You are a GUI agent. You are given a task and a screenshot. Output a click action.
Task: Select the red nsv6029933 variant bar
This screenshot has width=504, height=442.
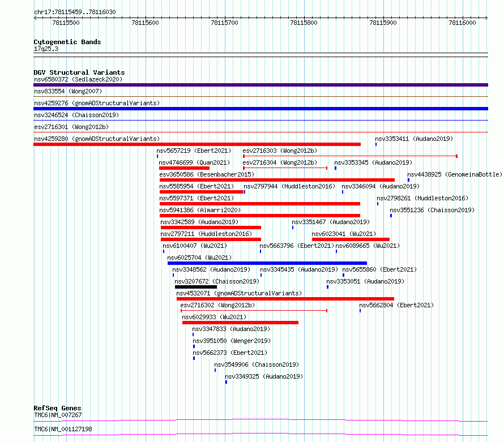tap(240, 323)
